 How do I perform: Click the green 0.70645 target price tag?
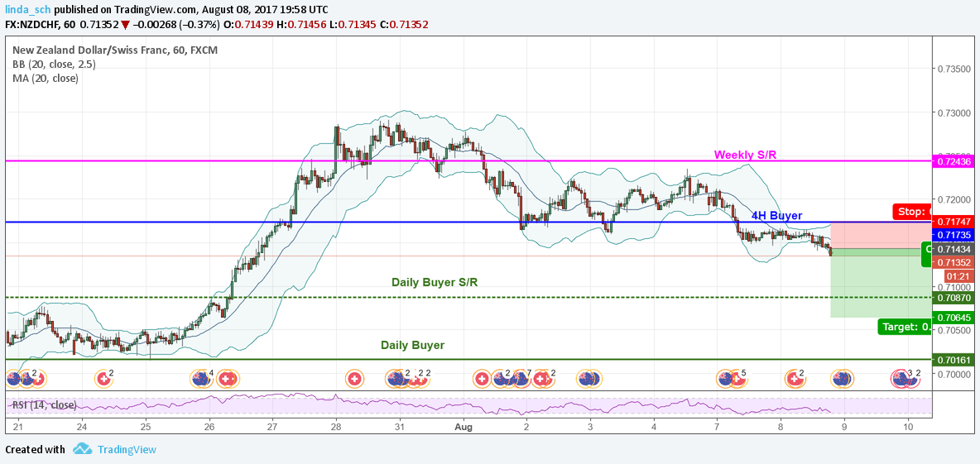954,318
